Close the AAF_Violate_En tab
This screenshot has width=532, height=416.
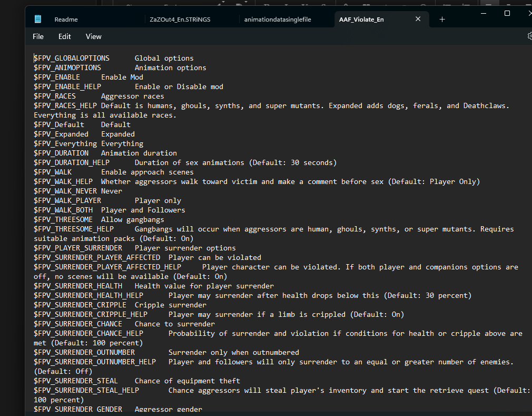[x=418, y=19]
